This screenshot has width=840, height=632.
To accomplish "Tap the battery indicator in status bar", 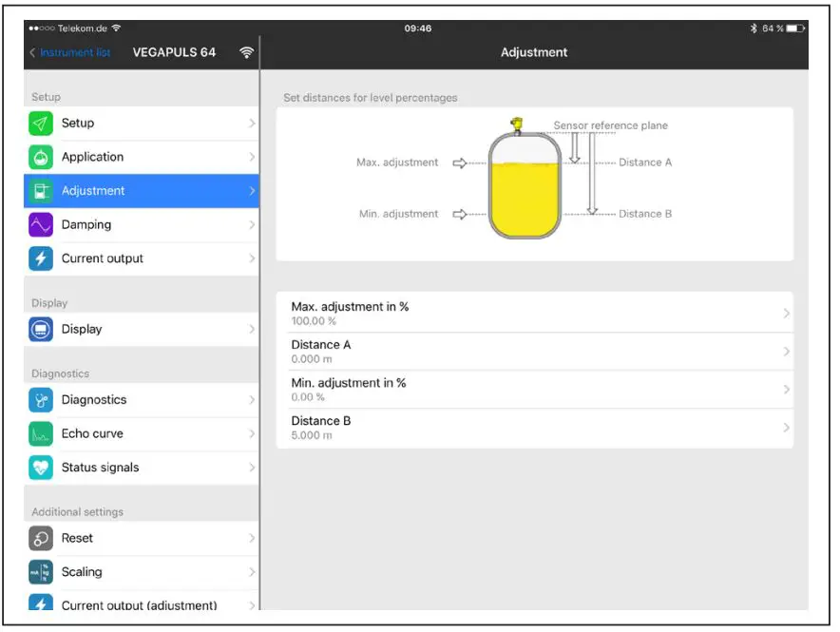I will point(795,28).
